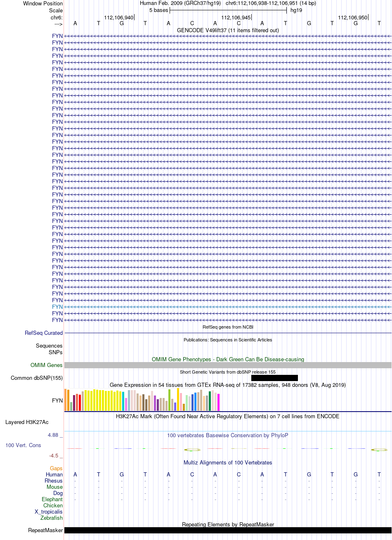Click the SNPs track label
The width and height of the screenshot is (392, 540).
coord(56,352)
